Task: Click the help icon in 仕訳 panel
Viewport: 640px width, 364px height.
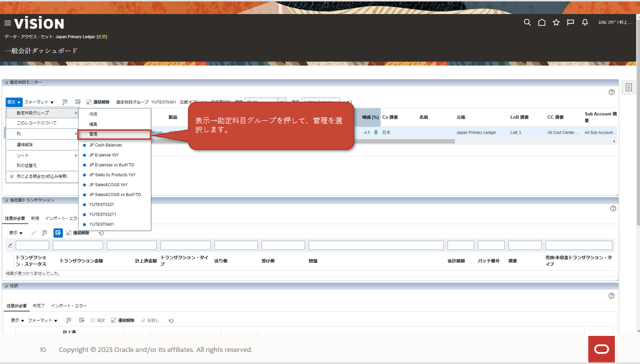Action: [x=611, y=296]
